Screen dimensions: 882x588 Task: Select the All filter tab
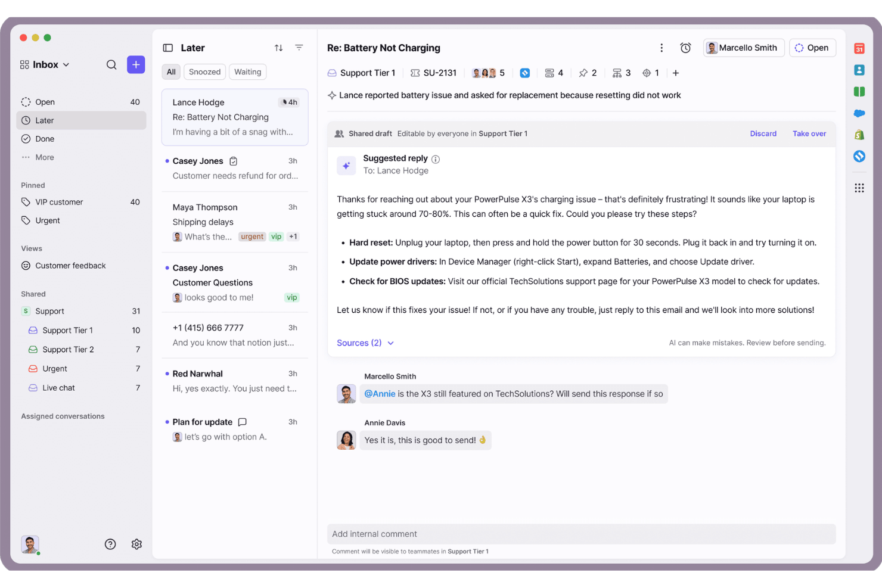coord(171,71)
